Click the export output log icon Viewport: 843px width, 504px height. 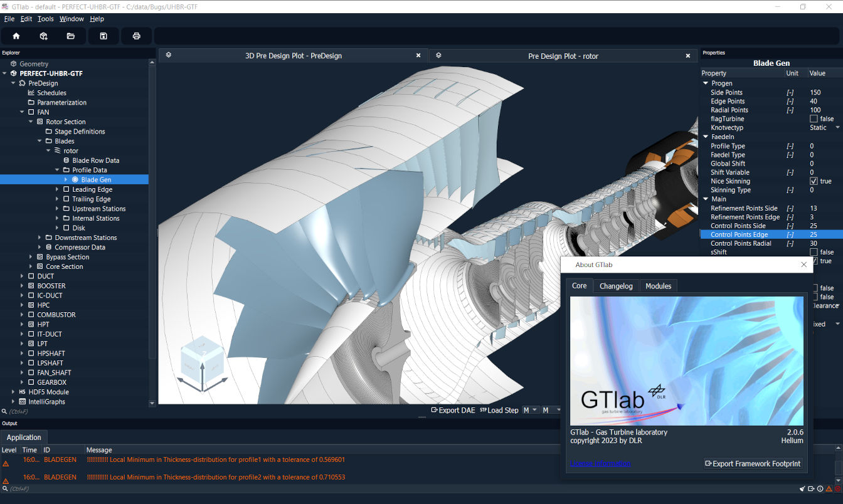pyautogui.click(x=811, y=488)
